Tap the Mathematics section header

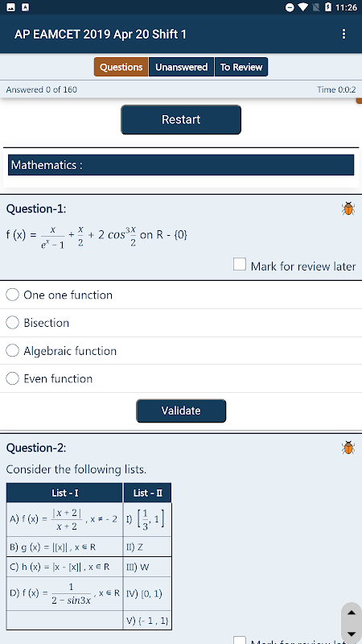click(181, 165)
